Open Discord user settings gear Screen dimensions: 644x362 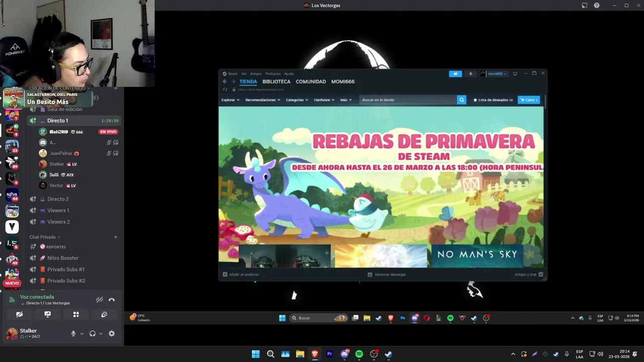[112, 334]
